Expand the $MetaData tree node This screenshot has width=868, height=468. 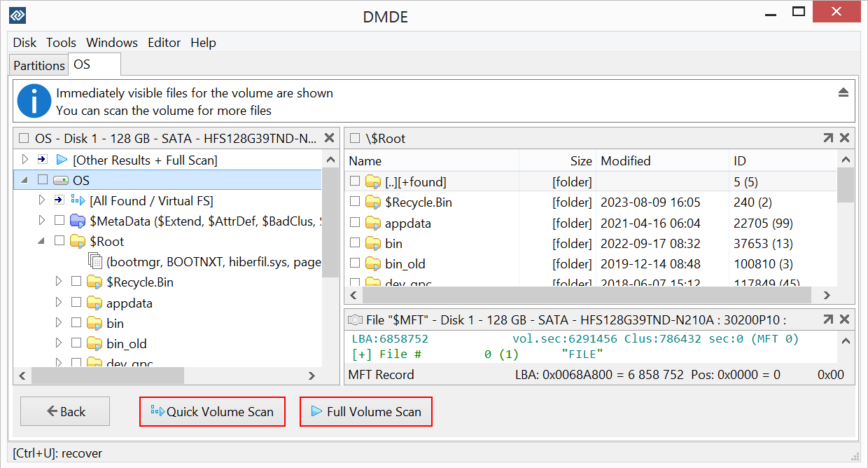(41, 221)
